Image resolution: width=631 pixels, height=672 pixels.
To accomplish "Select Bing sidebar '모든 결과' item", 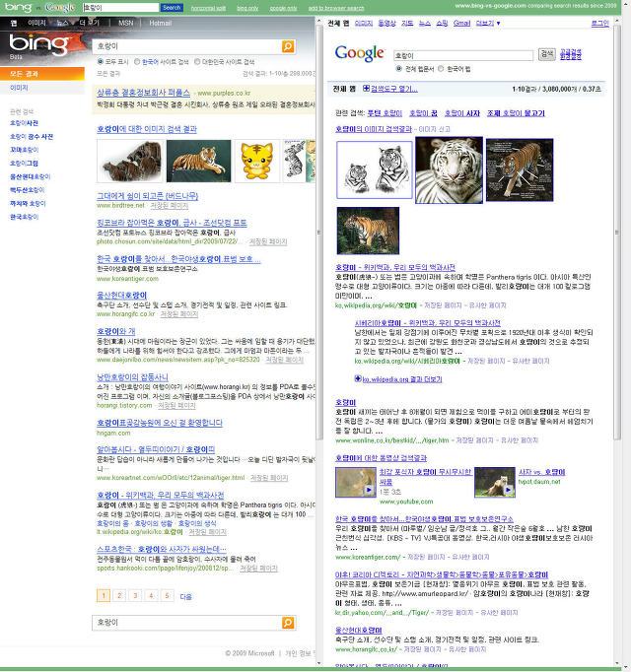I will pyautogui.click(x=42, y=74).
